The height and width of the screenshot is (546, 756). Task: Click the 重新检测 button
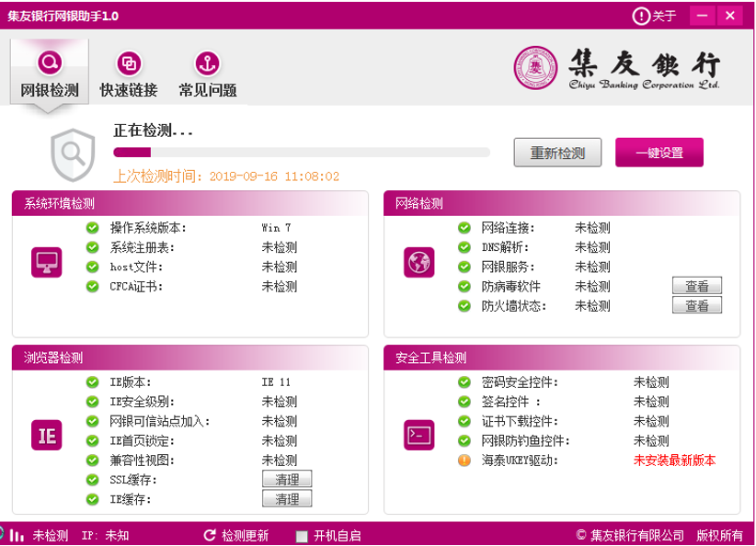coord(557,153)
